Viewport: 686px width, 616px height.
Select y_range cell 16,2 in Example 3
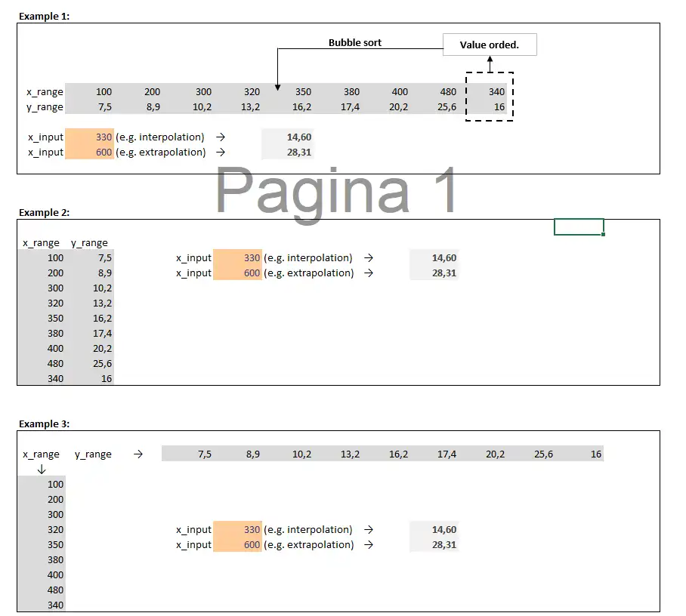coord(385,454)
